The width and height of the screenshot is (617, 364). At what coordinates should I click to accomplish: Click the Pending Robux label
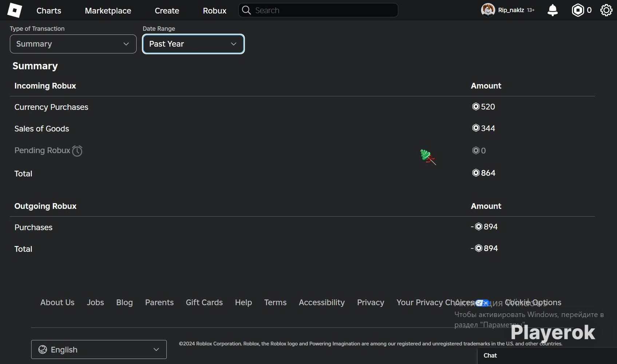tap(42, 150)
